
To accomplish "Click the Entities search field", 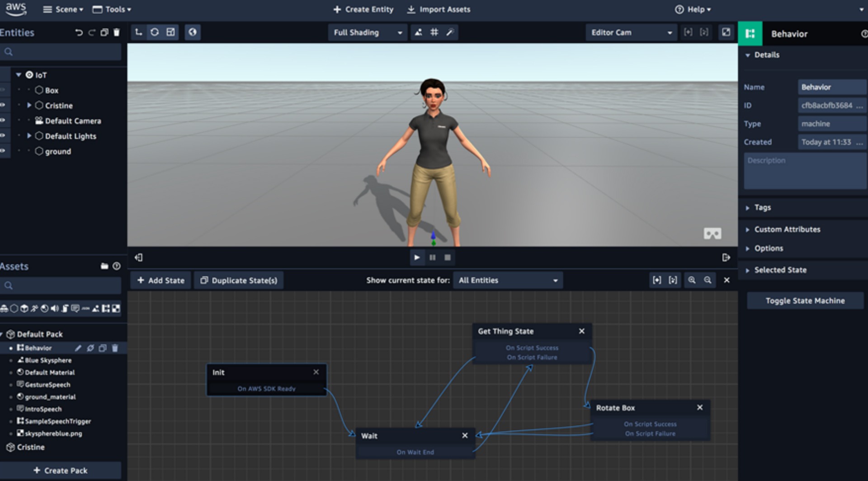I will [61, 52].
